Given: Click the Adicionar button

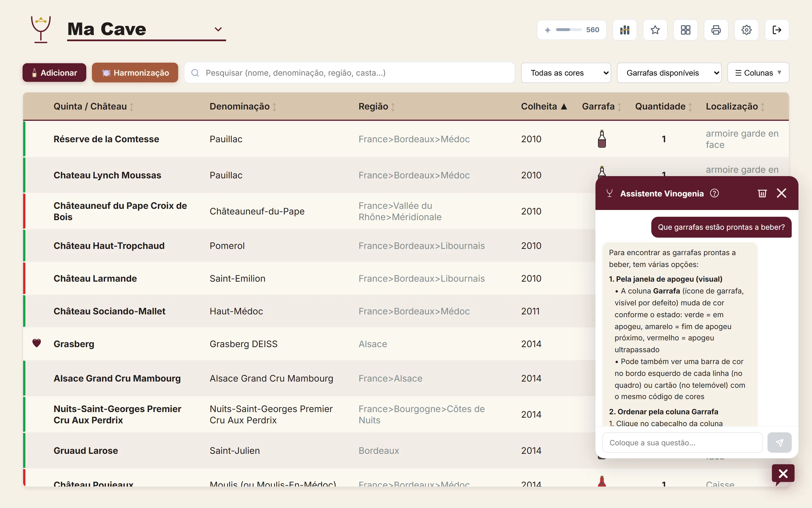Looking at the screenshot, I should coord(54,73).
